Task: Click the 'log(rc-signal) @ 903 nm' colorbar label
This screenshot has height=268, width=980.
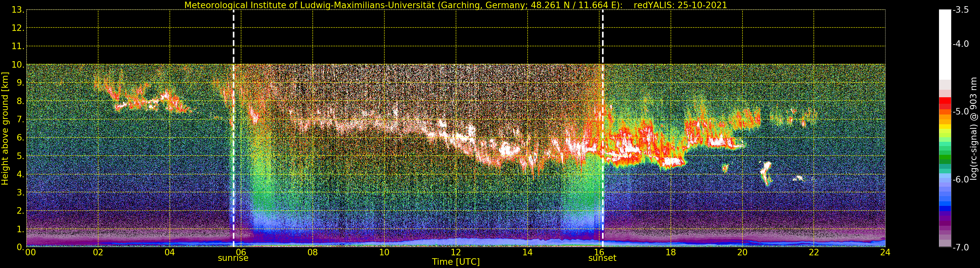Action: tap(973, 128)
